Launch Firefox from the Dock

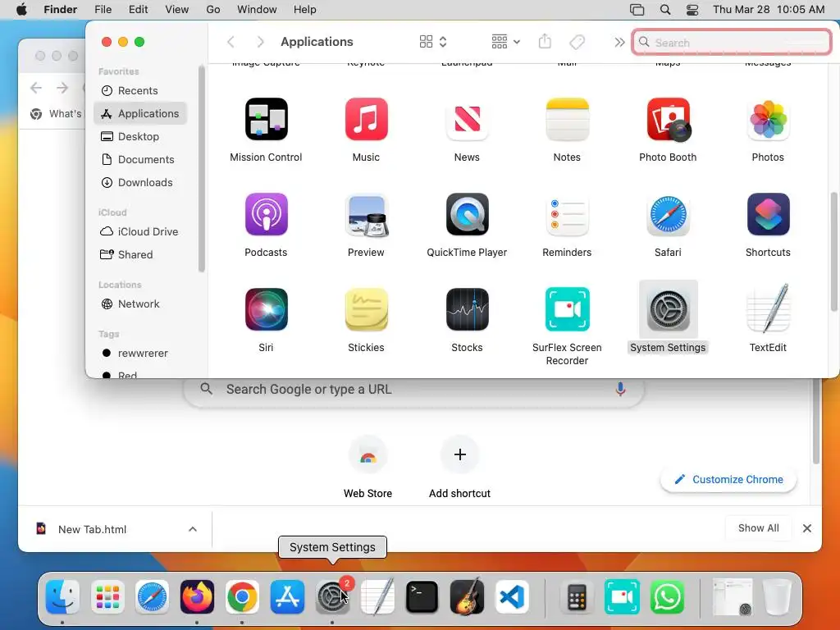click(x=197, y=597)
